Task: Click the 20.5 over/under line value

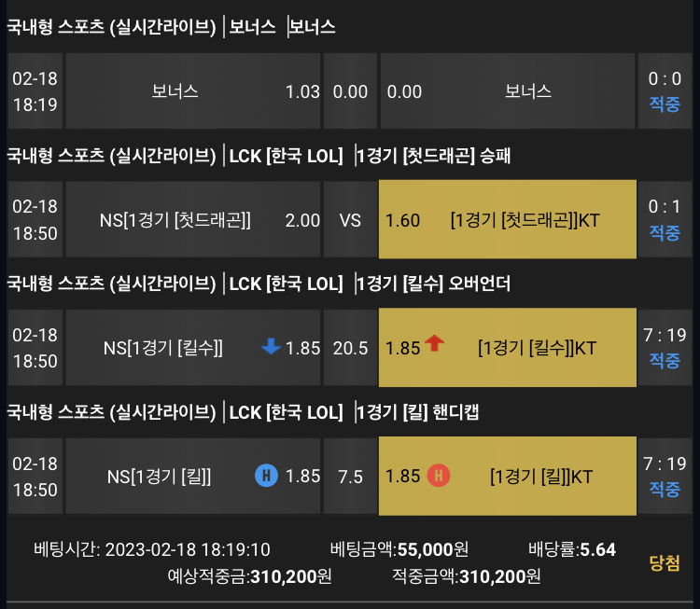Action: 350,348
